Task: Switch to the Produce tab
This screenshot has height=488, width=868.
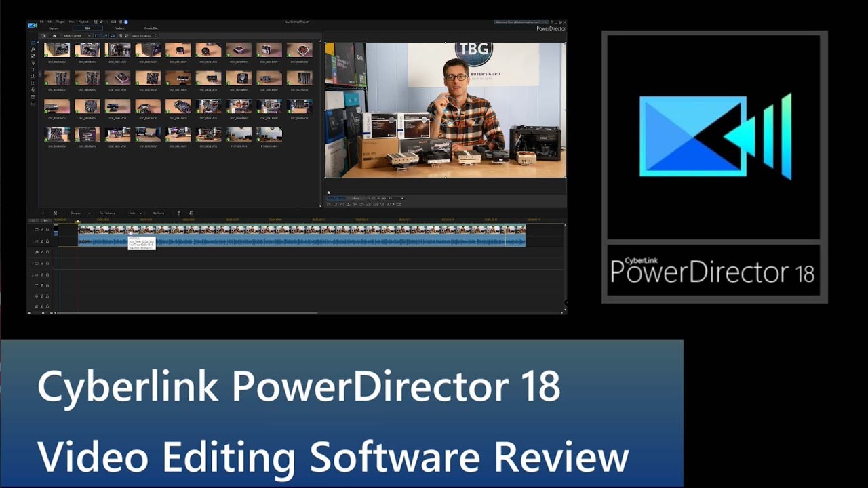Action: click(119, 28)
